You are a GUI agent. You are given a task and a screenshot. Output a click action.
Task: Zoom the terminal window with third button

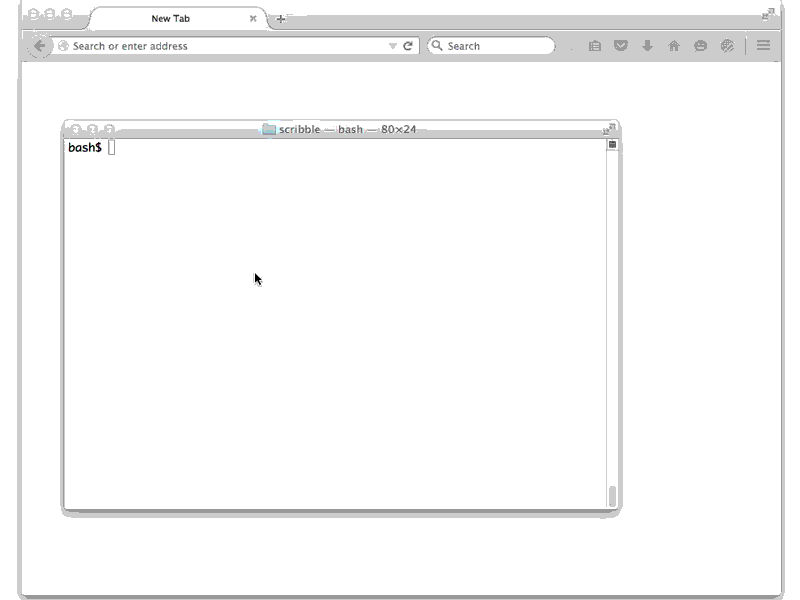(109, 129)
